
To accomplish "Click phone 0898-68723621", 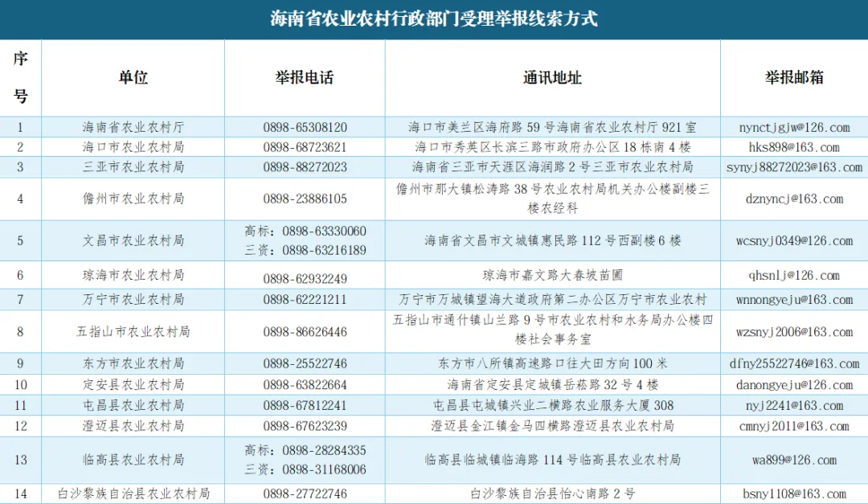I will 305,147.
